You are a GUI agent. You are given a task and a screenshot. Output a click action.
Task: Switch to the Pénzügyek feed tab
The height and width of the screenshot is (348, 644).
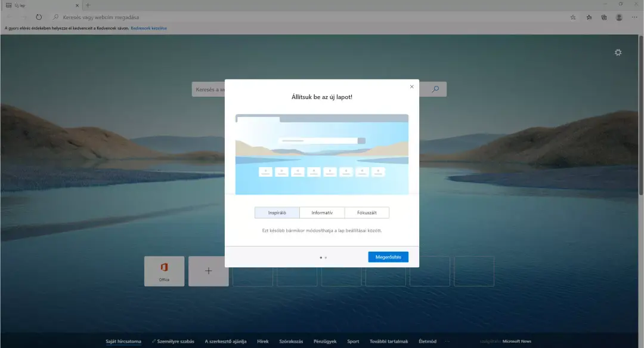coord(325,341)
